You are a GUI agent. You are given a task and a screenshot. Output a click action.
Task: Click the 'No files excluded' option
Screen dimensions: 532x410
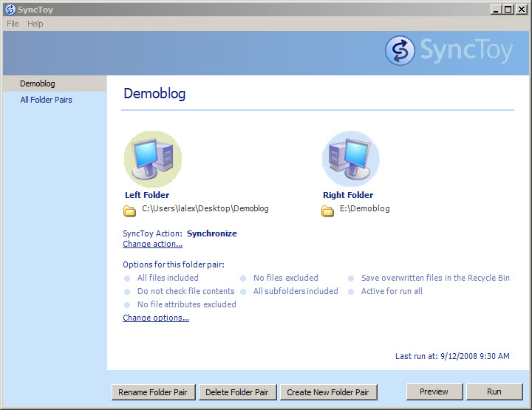[286, 278]
